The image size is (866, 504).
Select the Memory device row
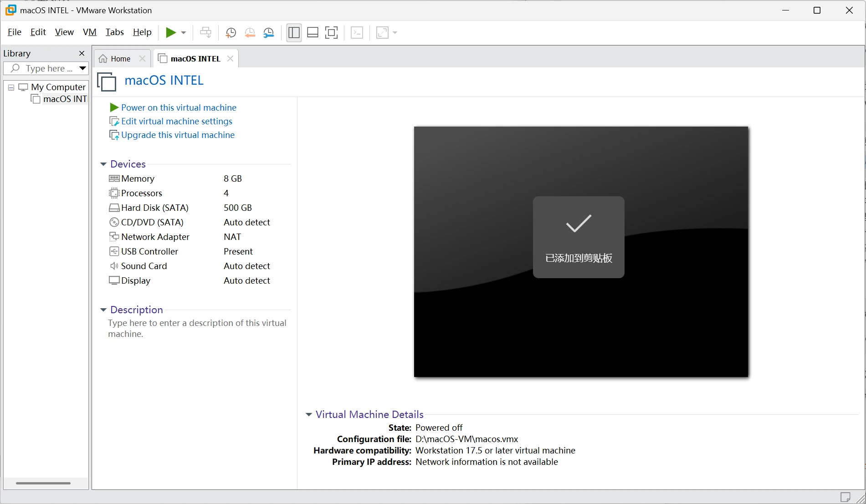[199, 178]
